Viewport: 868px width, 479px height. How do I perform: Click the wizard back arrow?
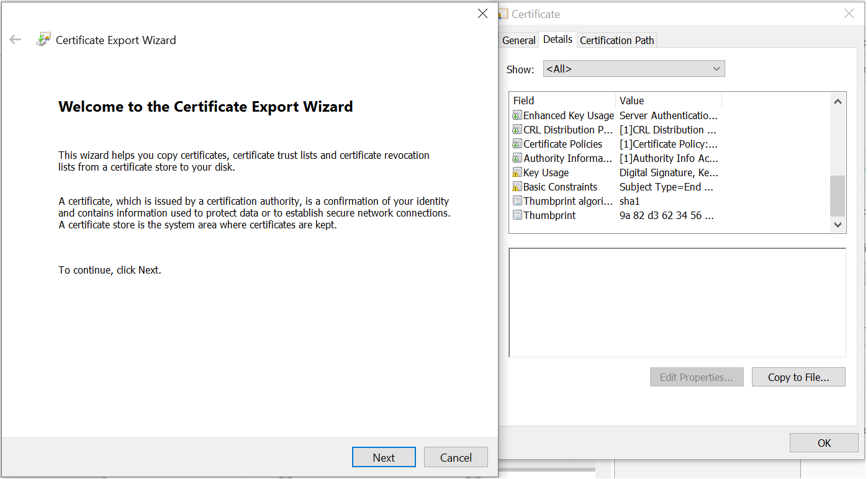click(16, 40)
